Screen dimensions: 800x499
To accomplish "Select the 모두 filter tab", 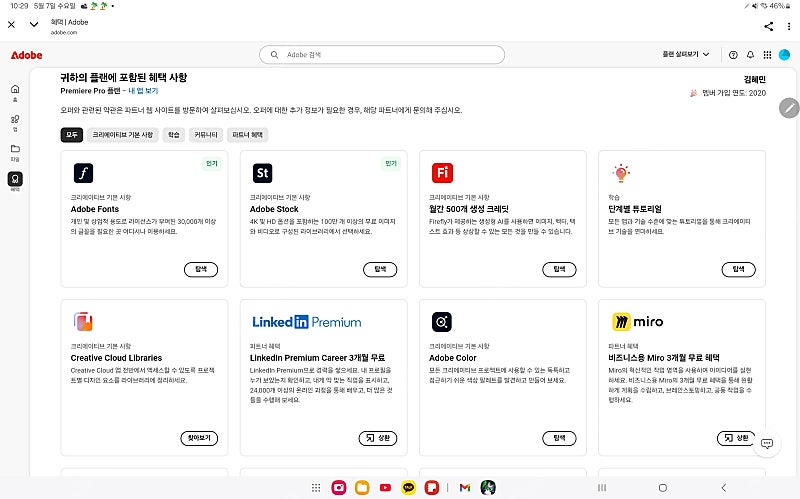I will (71, 135).
